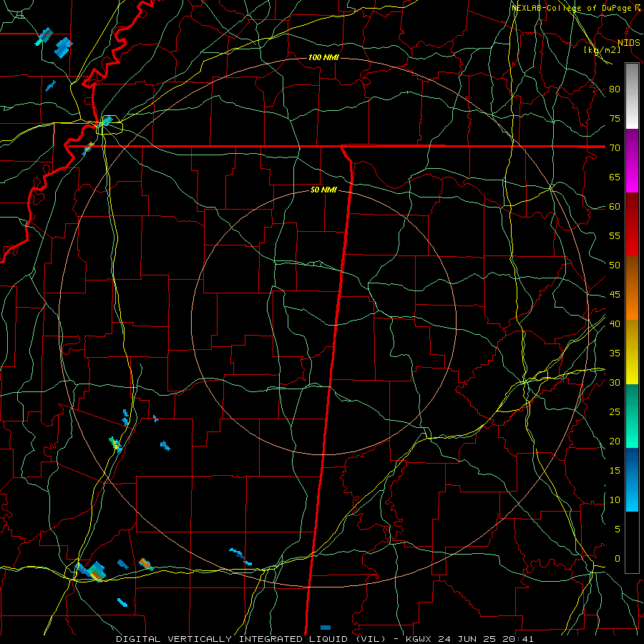
Task: Click the 20 value on the scale
Action: point(615,441)
